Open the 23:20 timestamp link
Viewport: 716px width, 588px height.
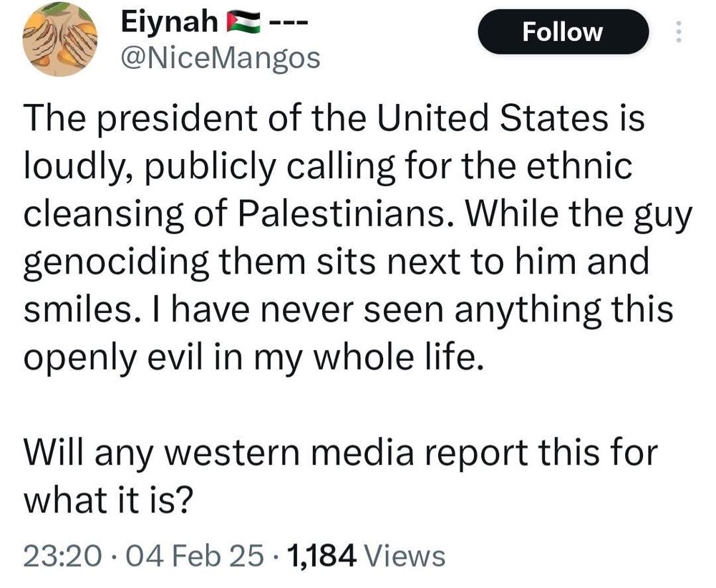(62, 556)
